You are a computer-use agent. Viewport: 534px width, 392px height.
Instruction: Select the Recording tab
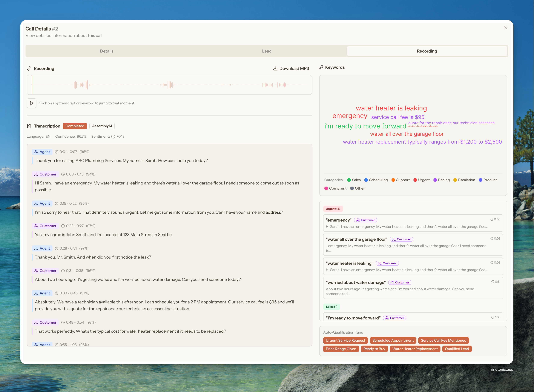click(427, 51)
